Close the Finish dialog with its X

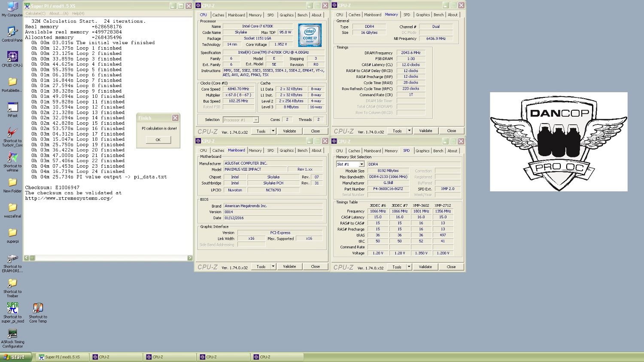coord(175,118)
